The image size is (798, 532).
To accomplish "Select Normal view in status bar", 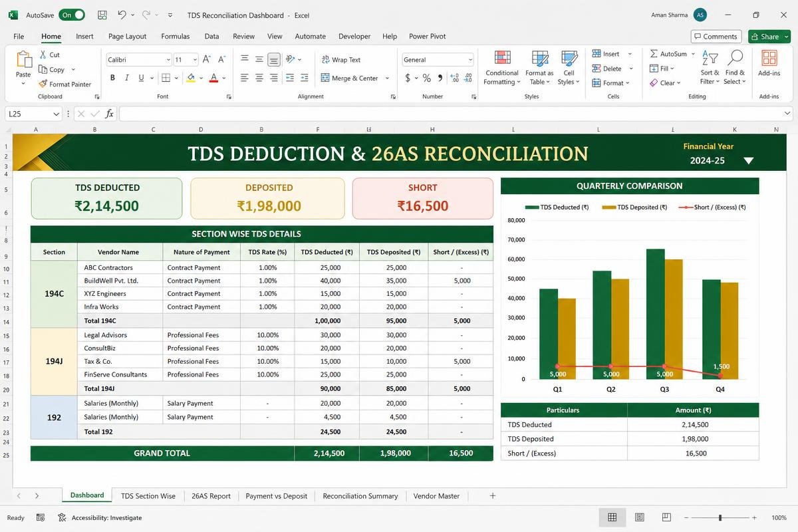I will [x=612, y=517].
